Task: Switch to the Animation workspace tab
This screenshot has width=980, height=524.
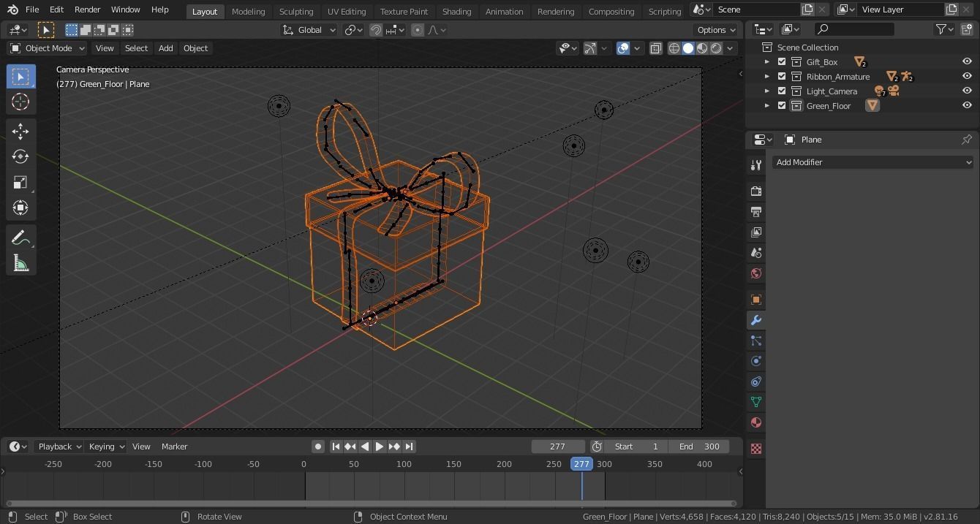Action: (x=504, y=12)
